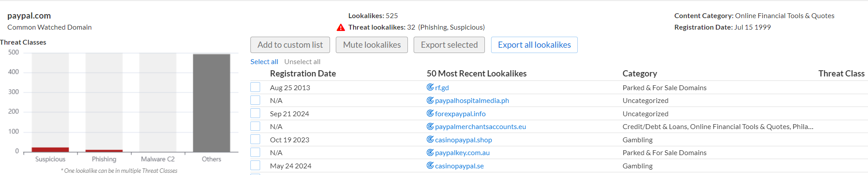Click Uncategorized category for forexpaypal.info

[645, 114]
